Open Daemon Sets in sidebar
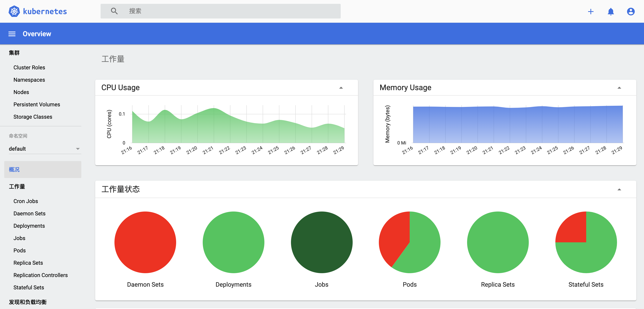This screenshot has width=644, height=309. point(29,213)
